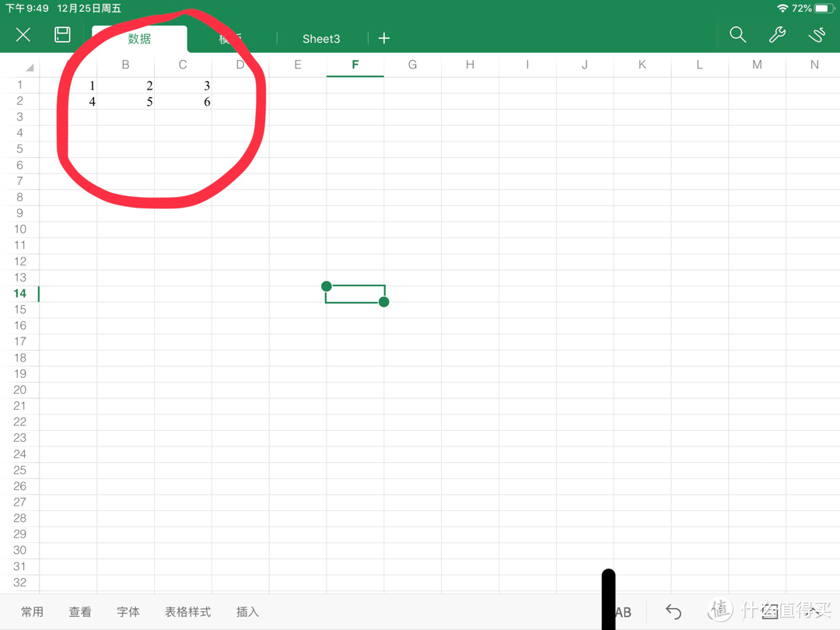Open the 插入 menu
840x630 pixels.
coord(247,612)
